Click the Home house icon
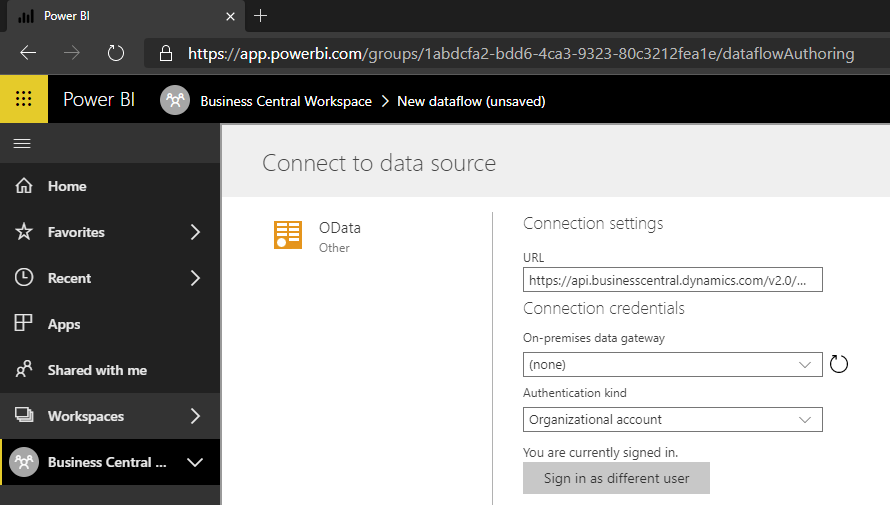This screenshot has height=505, width=890. tap(24, 186)
